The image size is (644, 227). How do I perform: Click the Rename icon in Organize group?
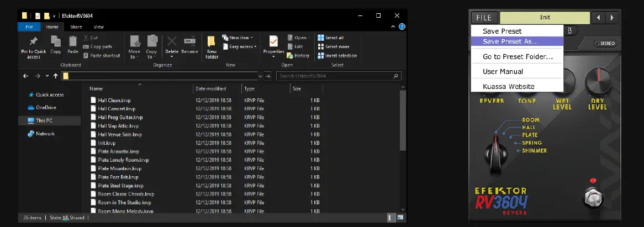click(189, 42)
